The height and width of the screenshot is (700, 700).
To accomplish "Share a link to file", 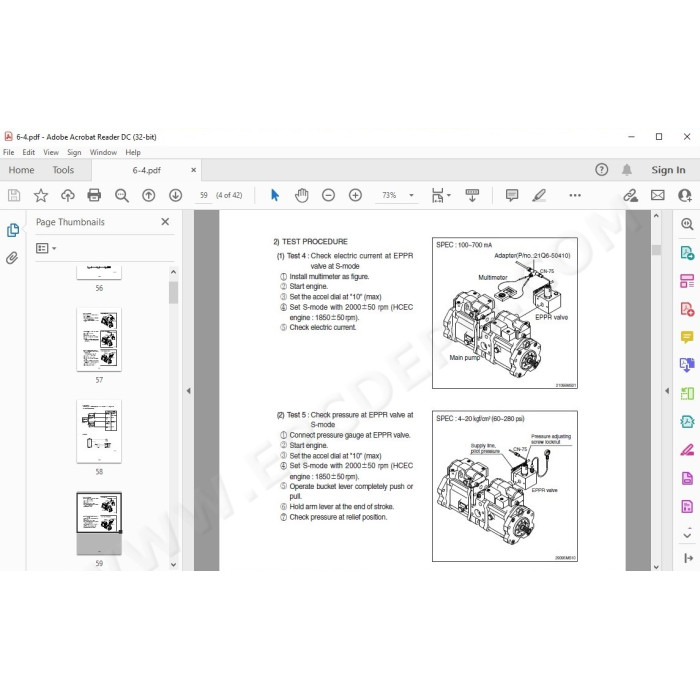I will pyautogui.click(x=630, y=195).
